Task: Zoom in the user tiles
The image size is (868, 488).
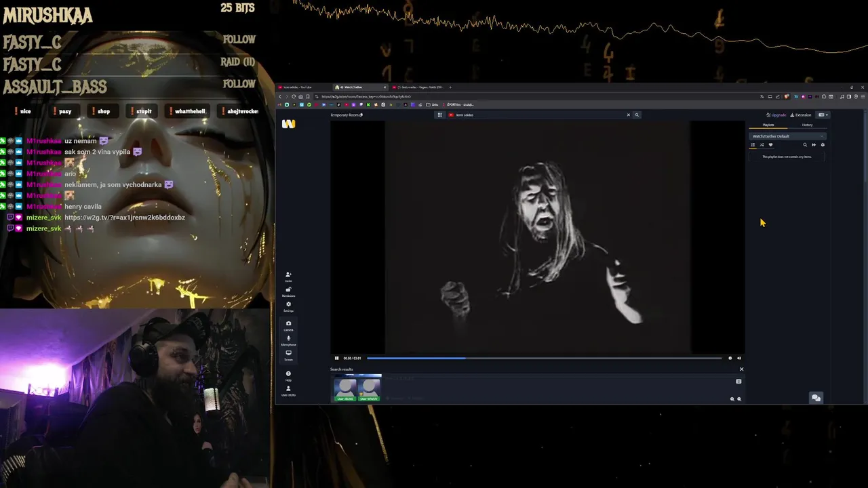Action: click(x=732, y=399)
